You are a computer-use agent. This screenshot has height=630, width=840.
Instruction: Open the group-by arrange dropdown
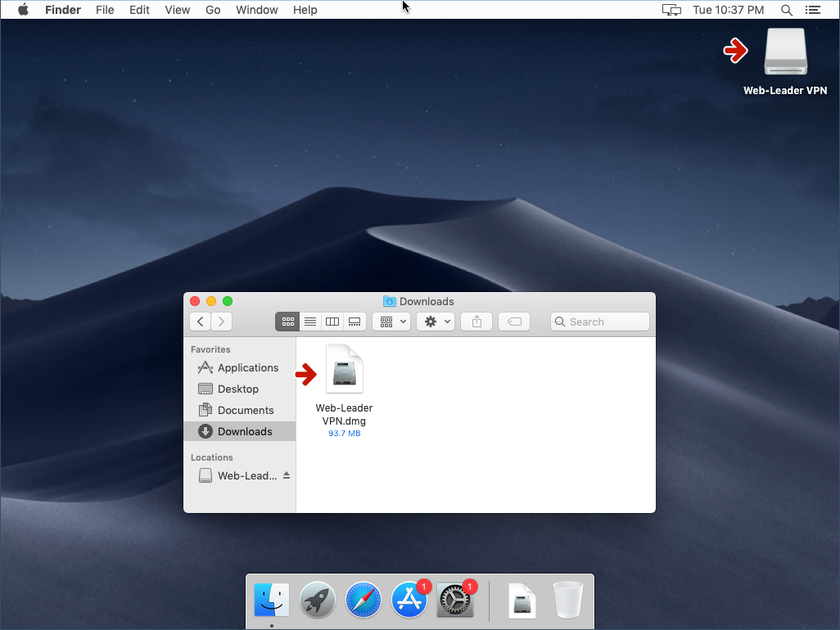[391, 322]
